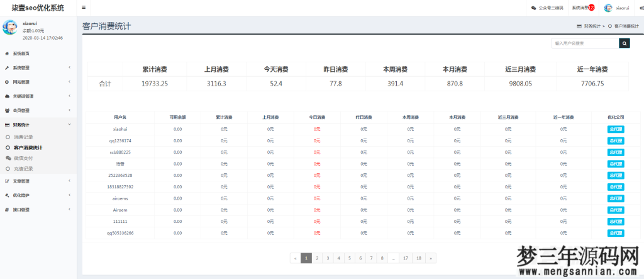
Task: Expand the 系统管理 menu chevron
Action: point(69,67)
